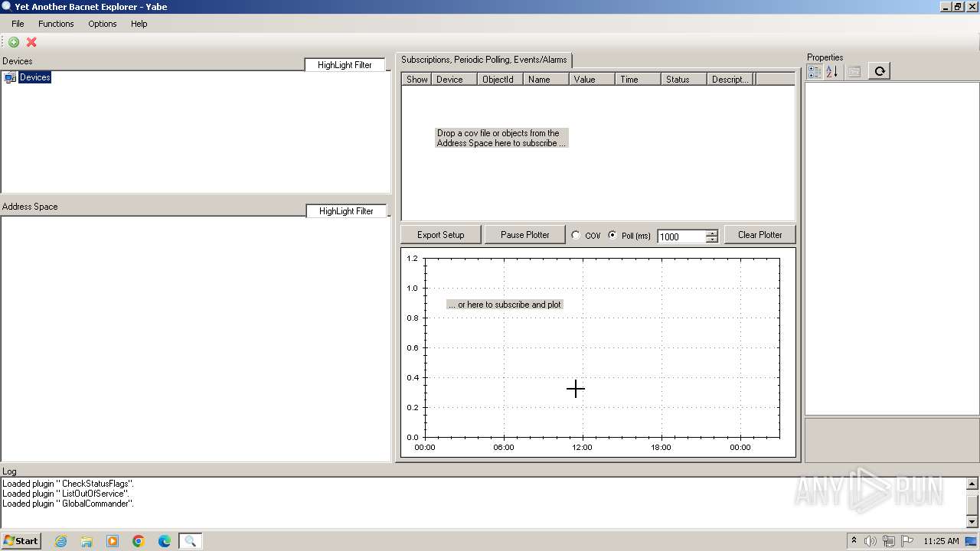Launch Microsoft Edge from taskbar
Image resolution: width=980 pixels, height=551 pixels.
click(x=165, y=541)
